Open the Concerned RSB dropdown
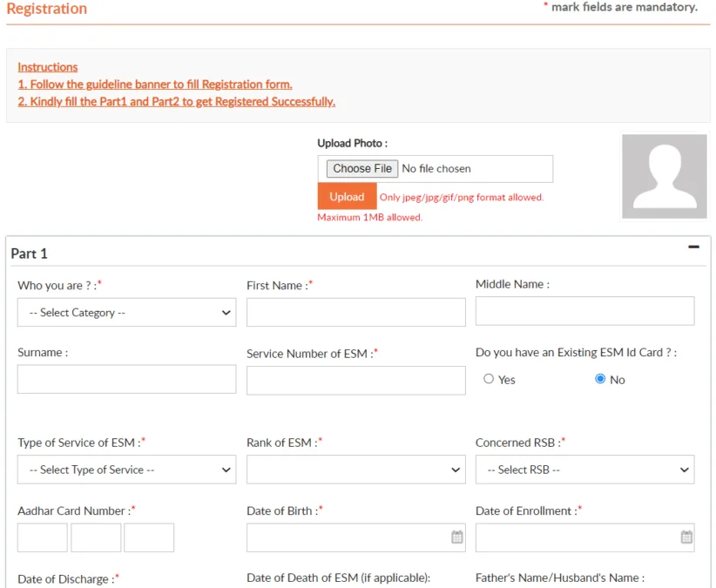Screen dimensions: 716x588 [584, 470]
